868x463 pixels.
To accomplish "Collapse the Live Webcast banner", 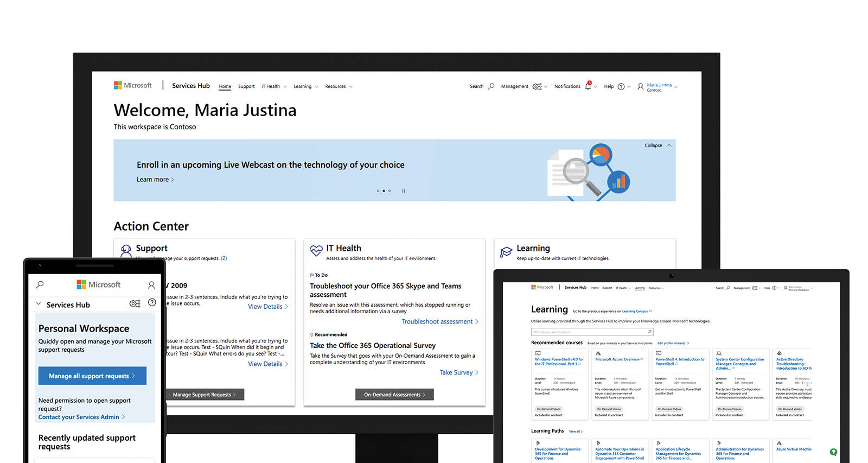I will pyautogui.click(x=658, y=145).
